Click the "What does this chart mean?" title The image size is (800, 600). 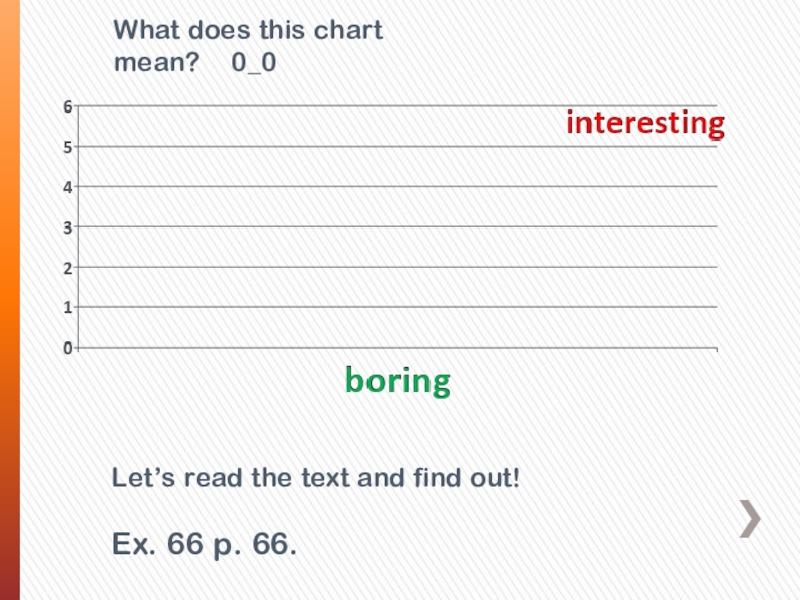[248, 46]
